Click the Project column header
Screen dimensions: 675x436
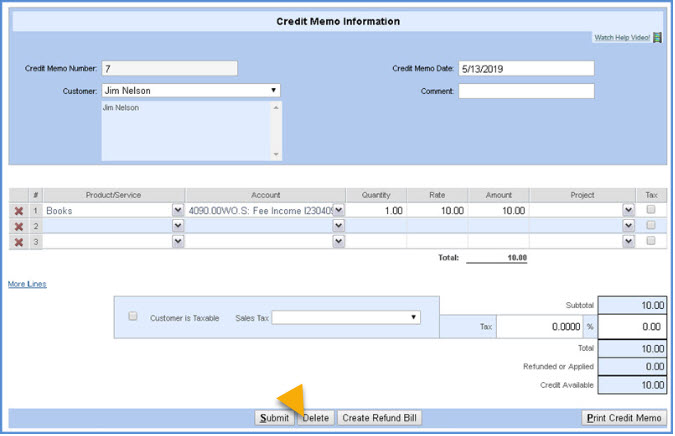click(x=582, y=195)
